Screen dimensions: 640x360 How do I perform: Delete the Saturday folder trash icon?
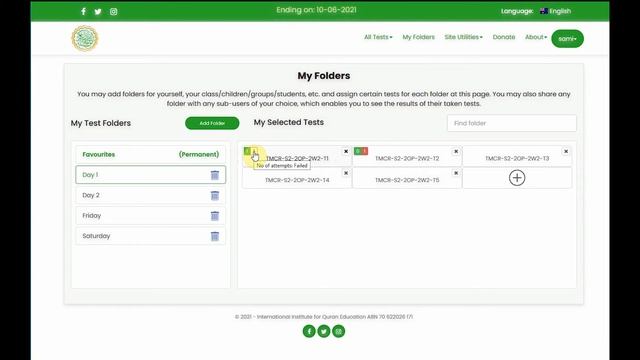click(215, 236)
